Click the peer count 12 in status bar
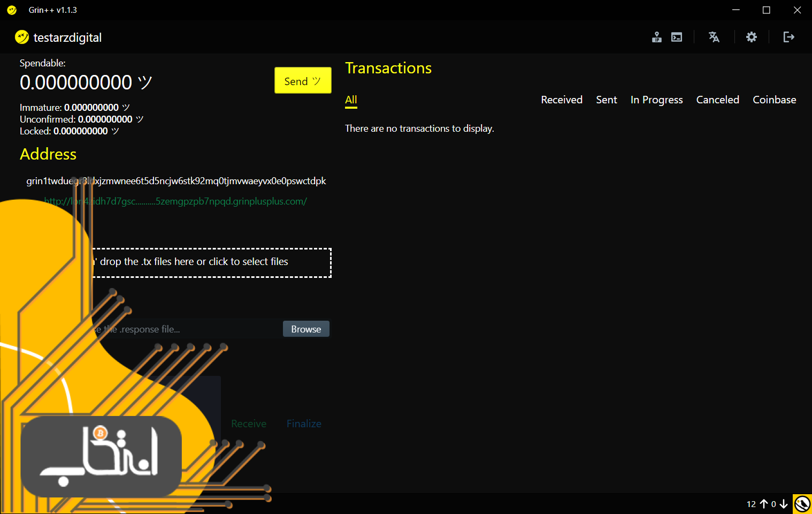 click(x=751, y=504)
